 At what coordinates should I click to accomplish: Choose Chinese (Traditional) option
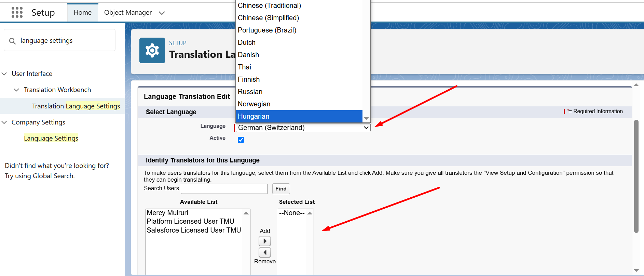tap(299, 5)
